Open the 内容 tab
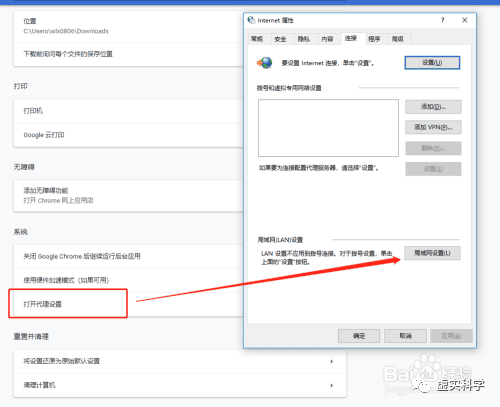Image resolution: width=500 pixels, height=407 pixels. [327, 39]
